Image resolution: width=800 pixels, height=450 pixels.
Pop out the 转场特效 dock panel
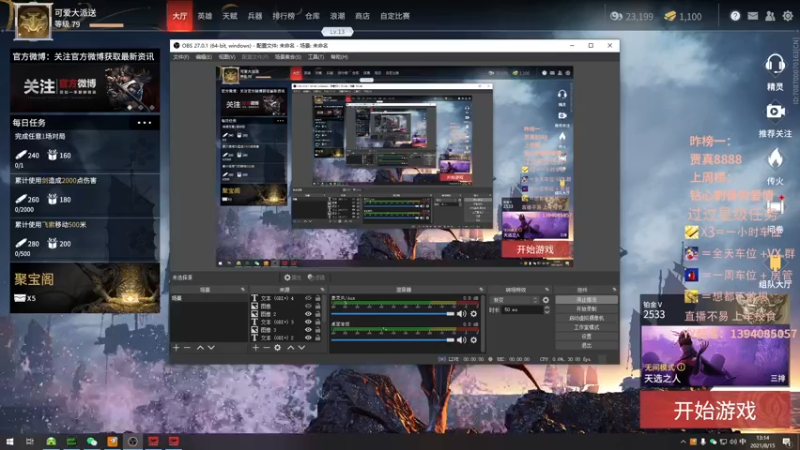(547, 290)
